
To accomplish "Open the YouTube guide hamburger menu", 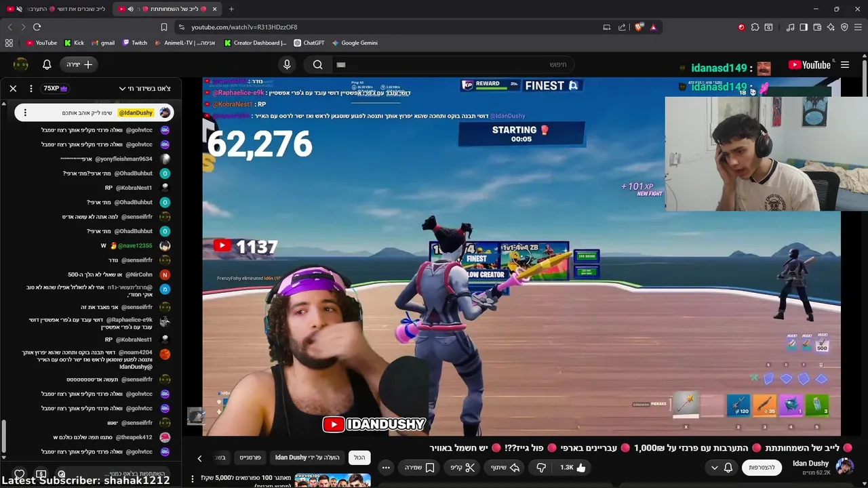I will [x=845, y=65].
